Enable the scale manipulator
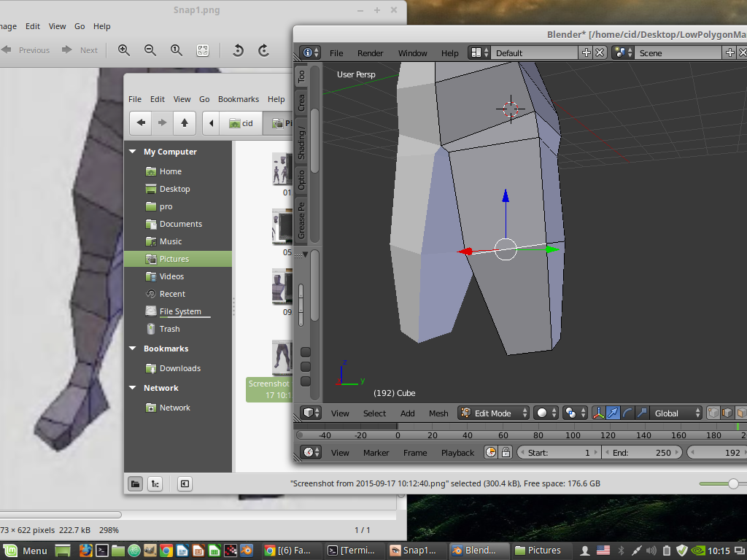The image size is (747, 560). pos(642,413)
